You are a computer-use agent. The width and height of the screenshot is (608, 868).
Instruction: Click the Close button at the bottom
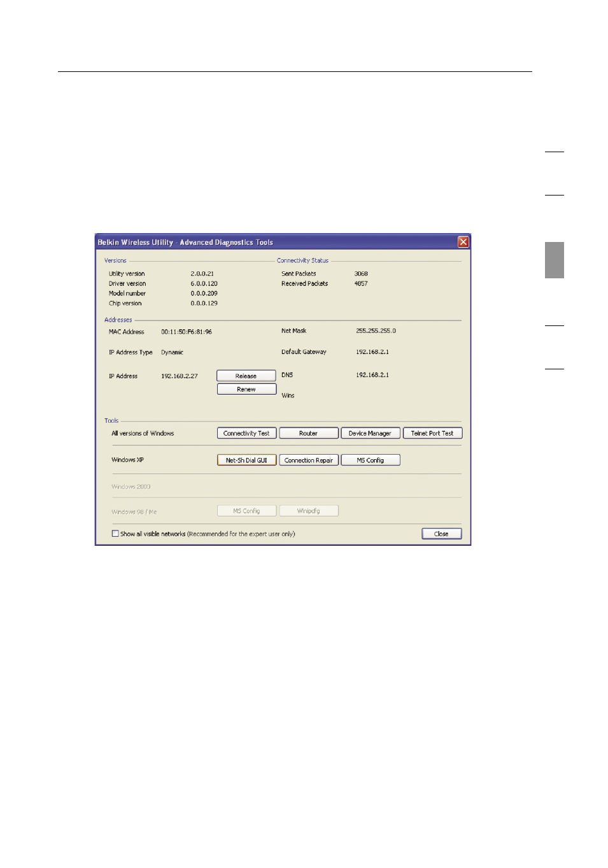coord(441,534)
